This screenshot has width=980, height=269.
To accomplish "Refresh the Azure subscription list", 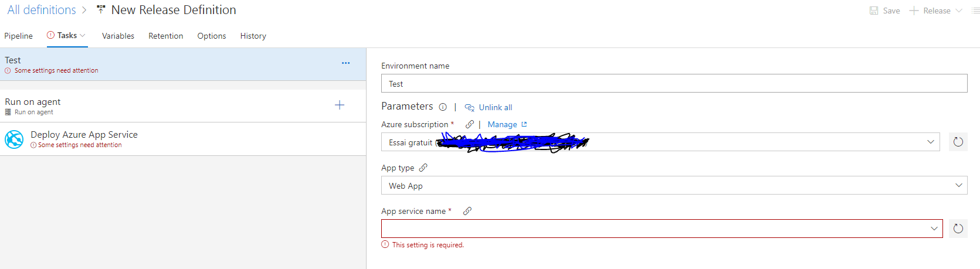I will [x=958, y=142].
